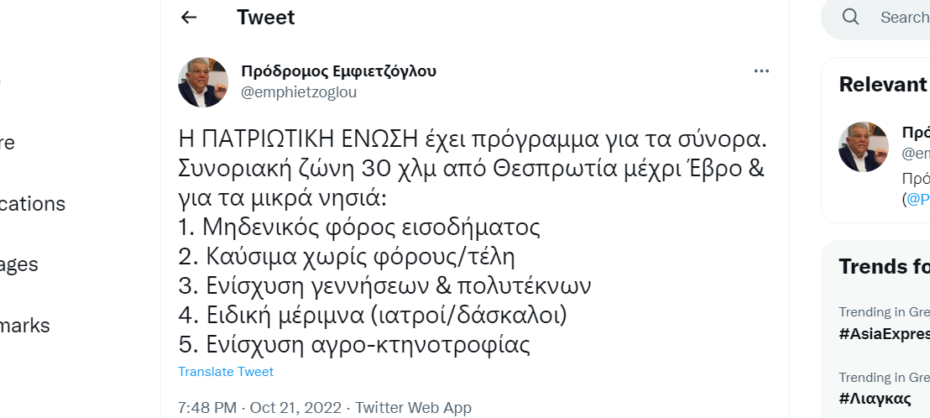Click the blue @ mention in Relevant people bio
The width and height of the screenshot is (930, 418).
click(918, 199)
